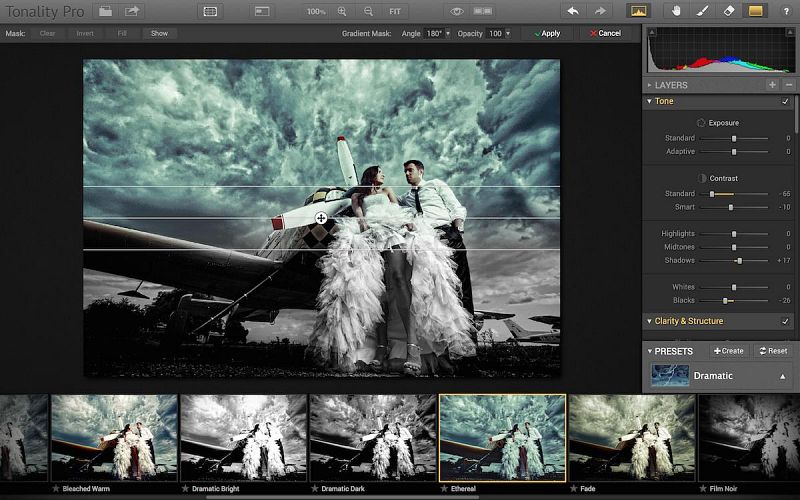The image size is (800, 500).
Task: Collapse the Tone section
Action: click(x=649, y=101)
